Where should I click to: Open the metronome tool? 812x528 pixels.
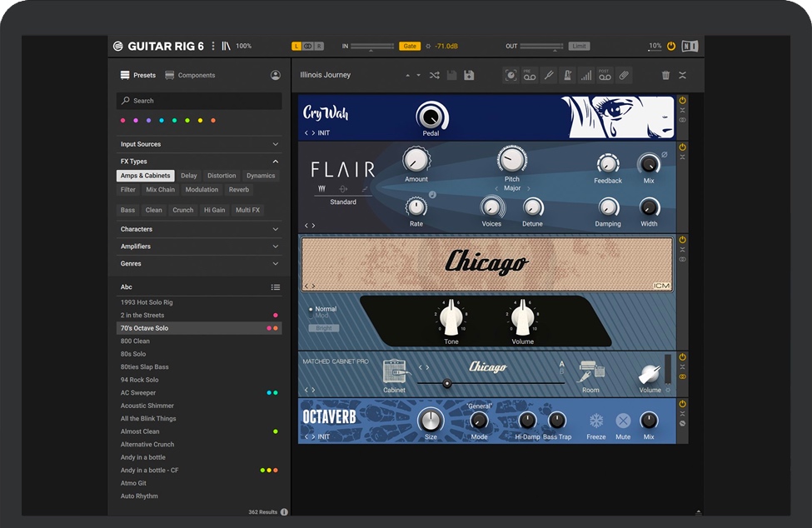(567, 76)
